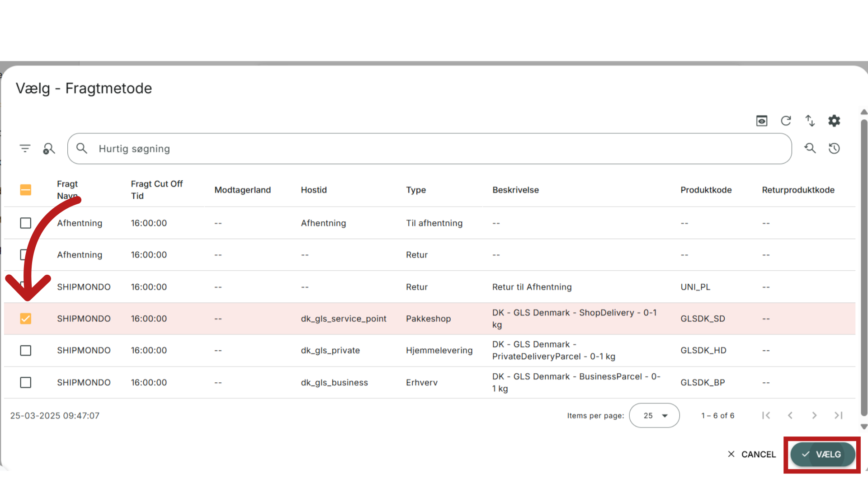Jump to last page arrow
This screenshot has width=868, height=488.
[x=839, y=415]
